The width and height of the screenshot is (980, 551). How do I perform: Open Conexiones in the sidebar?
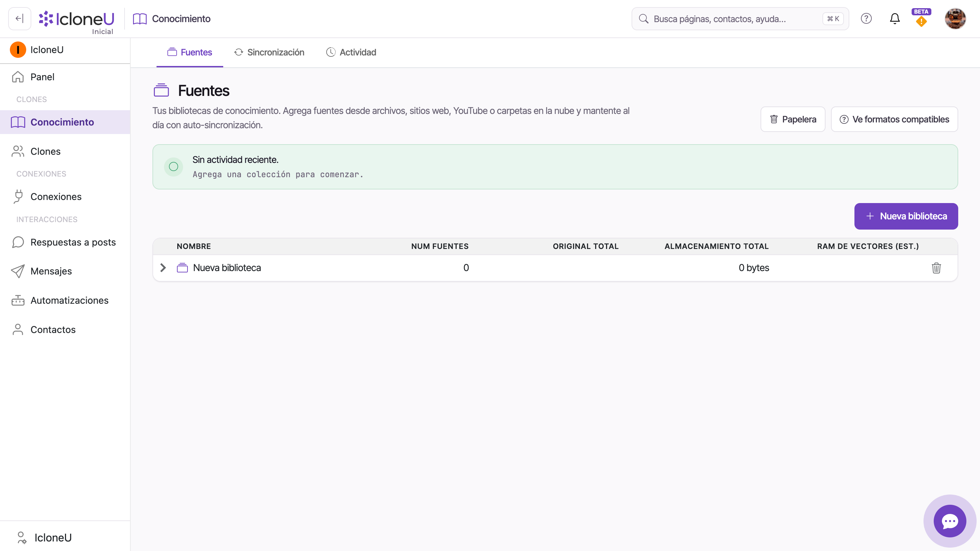pos(65,197)
